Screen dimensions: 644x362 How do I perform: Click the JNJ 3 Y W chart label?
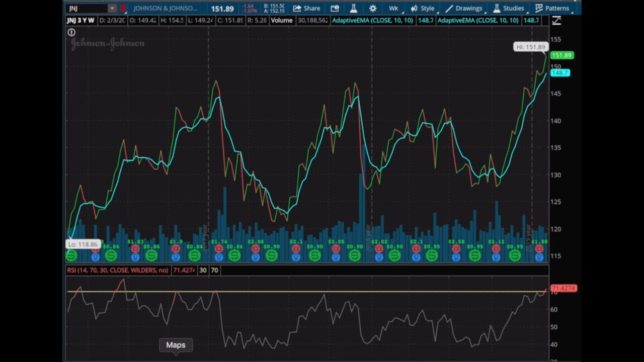click(x=81, y=21)
